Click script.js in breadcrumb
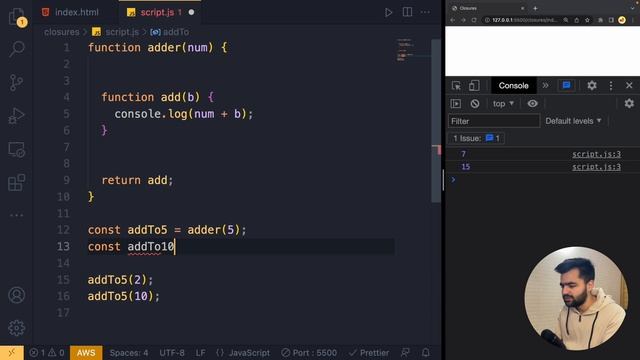Image resolution: width=640 pixels, height=360 pixels. (122, 32)
